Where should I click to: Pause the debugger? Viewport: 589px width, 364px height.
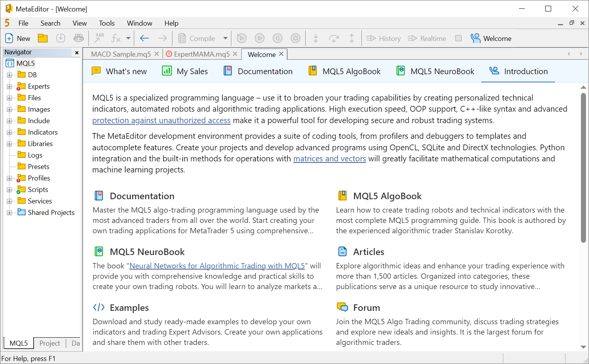[277, 38]
